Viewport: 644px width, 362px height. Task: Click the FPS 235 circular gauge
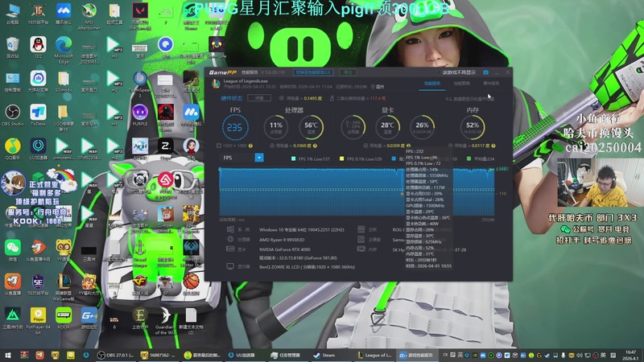pos(235,127)
